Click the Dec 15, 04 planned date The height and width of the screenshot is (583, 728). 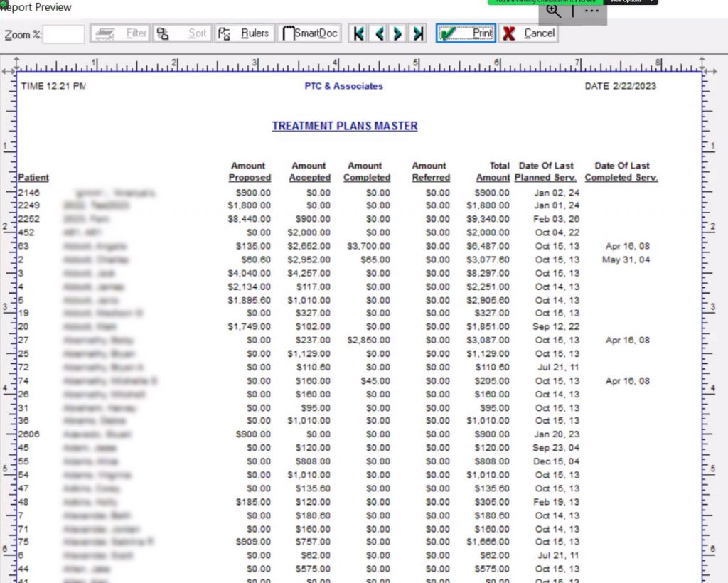[556, 461]
